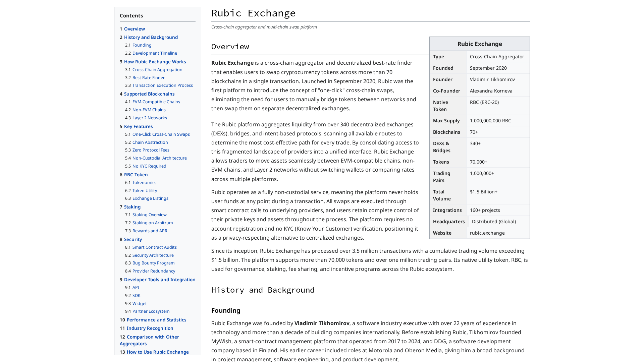The width and height of the screenshot is (644, 362).
Task: Select the Zero Protocol Fees subsection
Action: (x=151, y=150)
